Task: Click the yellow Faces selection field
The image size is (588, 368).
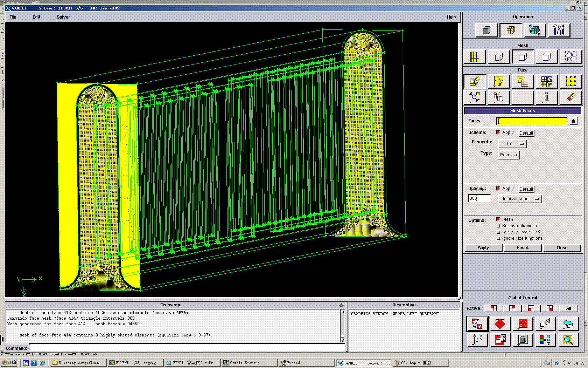Action: [531, 121]
